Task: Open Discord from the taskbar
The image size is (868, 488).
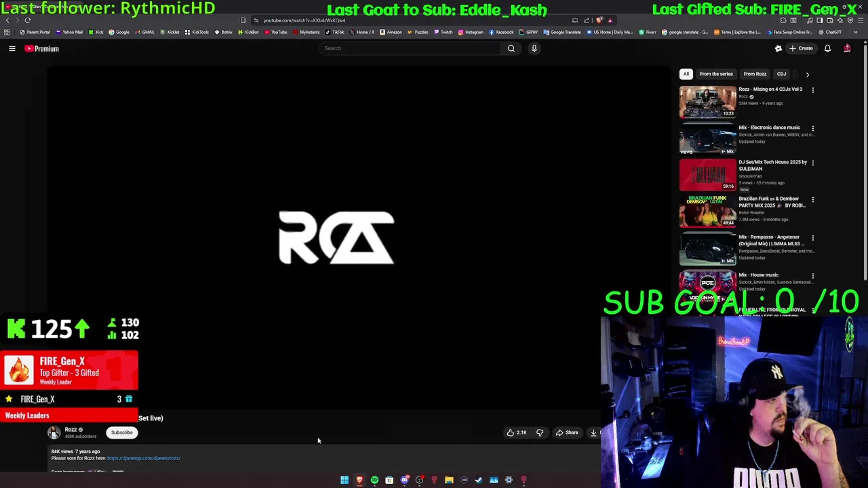Action: pyautogui.click(x=404, y=480)
